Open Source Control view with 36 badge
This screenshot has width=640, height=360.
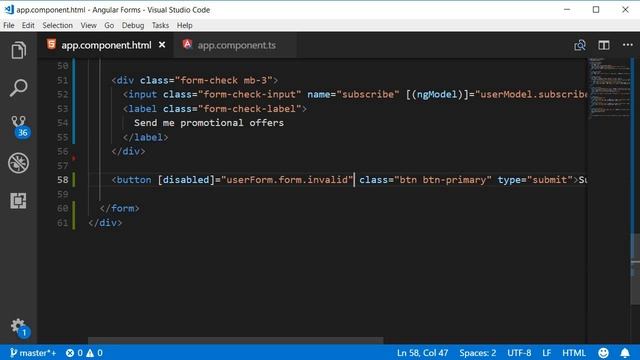19,126
